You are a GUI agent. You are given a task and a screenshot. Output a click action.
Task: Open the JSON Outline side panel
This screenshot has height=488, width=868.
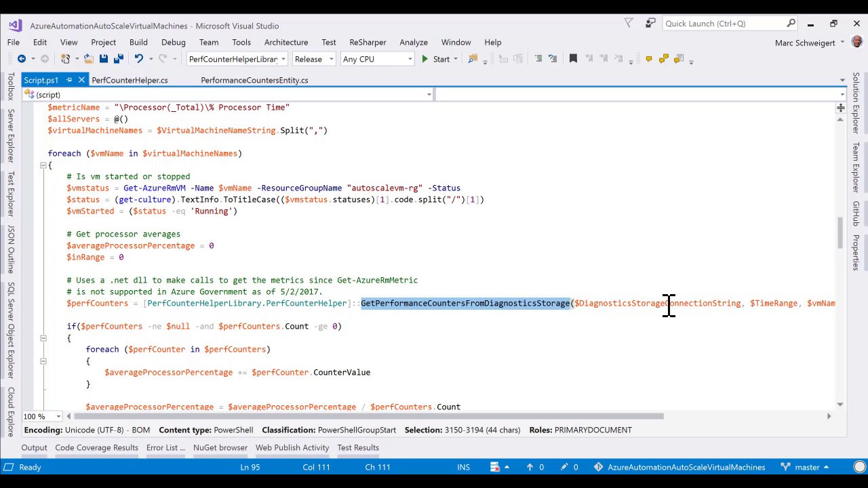[x=11, y=249]
